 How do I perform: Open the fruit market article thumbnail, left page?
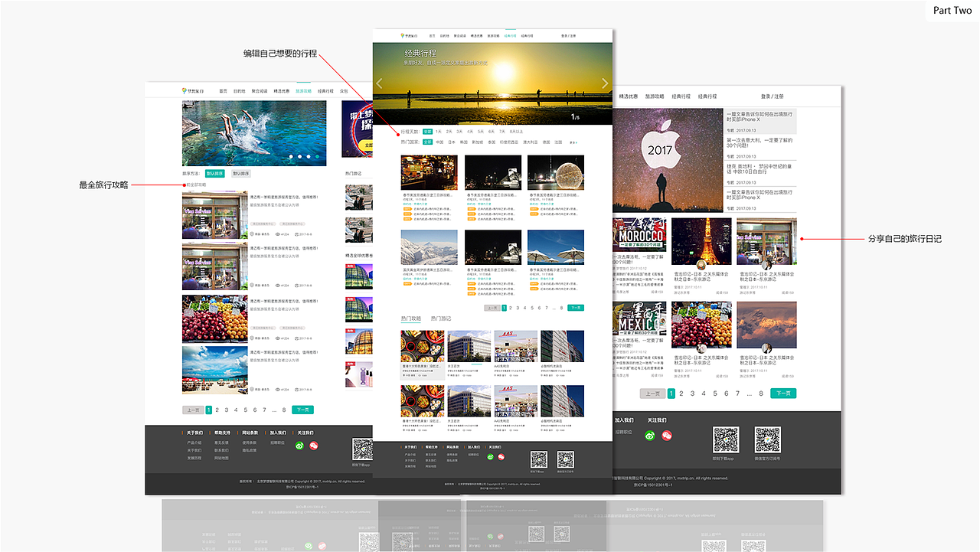pyautogui.click(x=215, y=318)
